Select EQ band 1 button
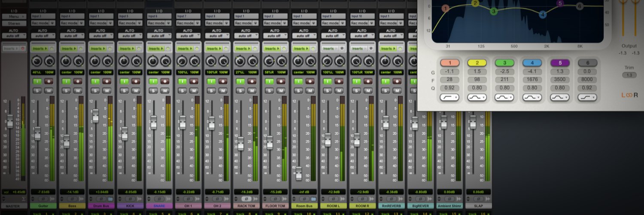The image size is (644, 215). coord(450,63)
